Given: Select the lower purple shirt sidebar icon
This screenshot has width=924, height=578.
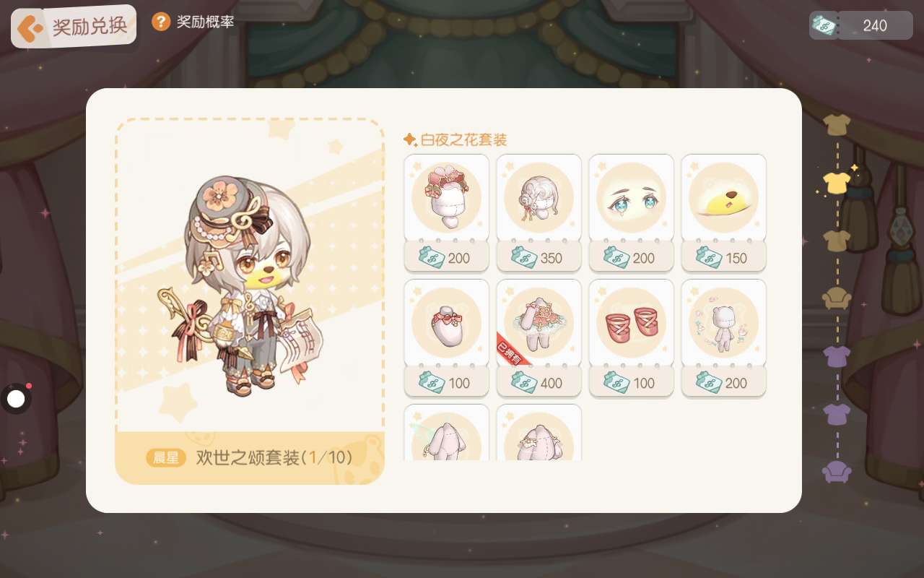Looking at the screenshot, I should pos(837,414).
